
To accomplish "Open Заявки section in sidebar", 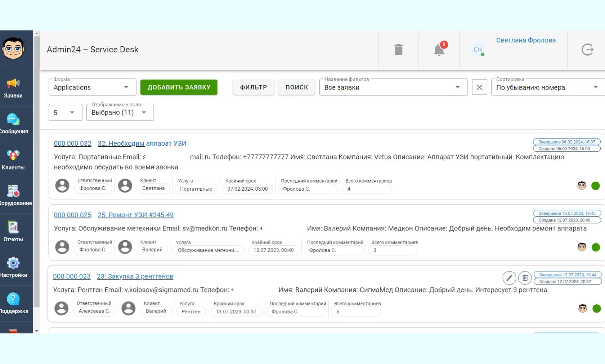I will pyautogui.click(x=13, y=88).
